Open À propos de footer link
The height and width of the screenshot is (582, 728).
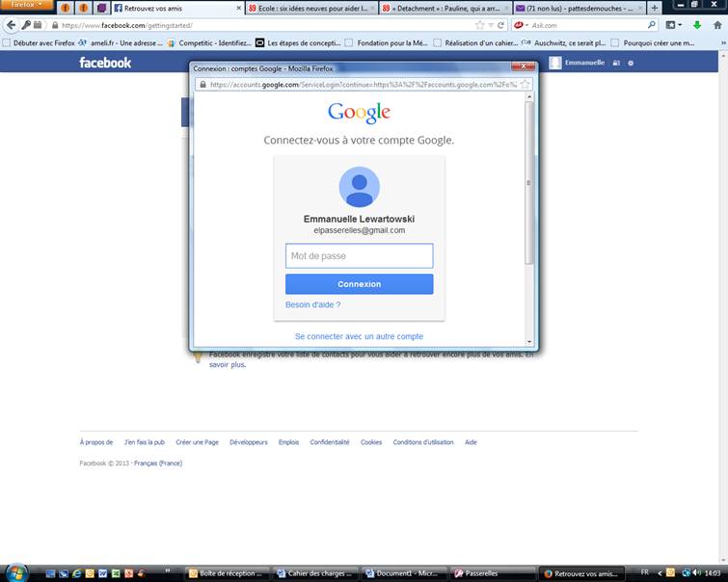(96, 442)
